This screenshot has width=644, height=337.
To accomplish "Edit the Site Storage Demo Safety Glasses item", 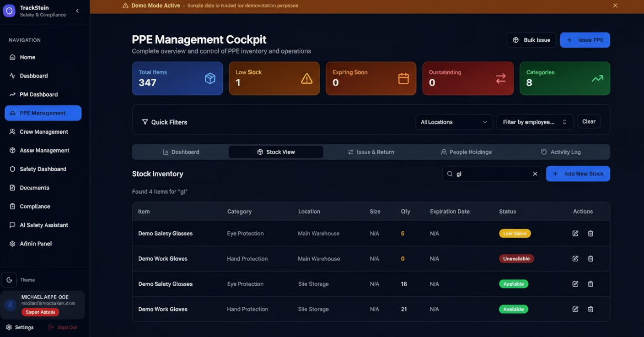I will pyautogui.click(x=575, y=284).
